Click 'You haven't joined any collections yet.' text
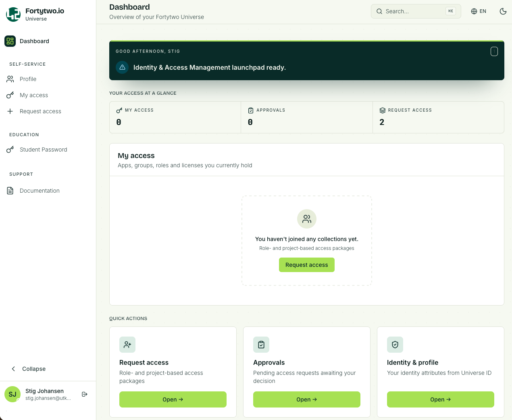The height and width of the screenshot is (420, 512). point(307,239)
